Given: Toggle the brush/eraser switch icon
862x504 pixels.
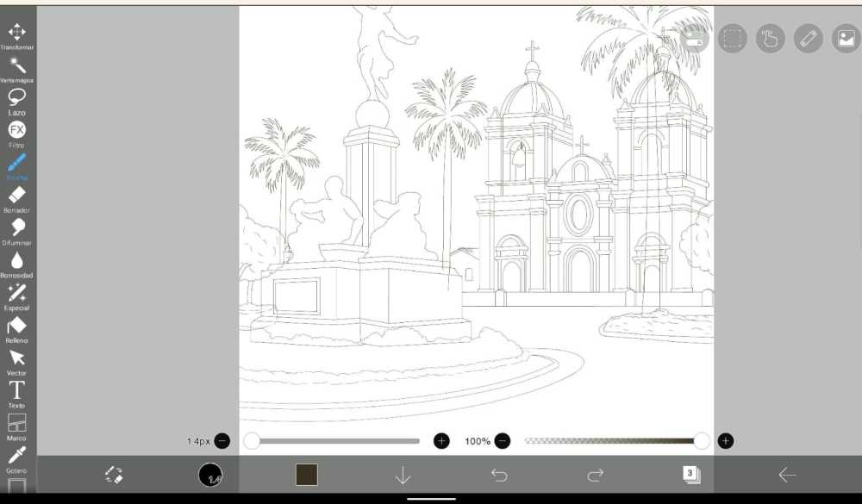Looking at the screenshot, I should click(114, 475).
